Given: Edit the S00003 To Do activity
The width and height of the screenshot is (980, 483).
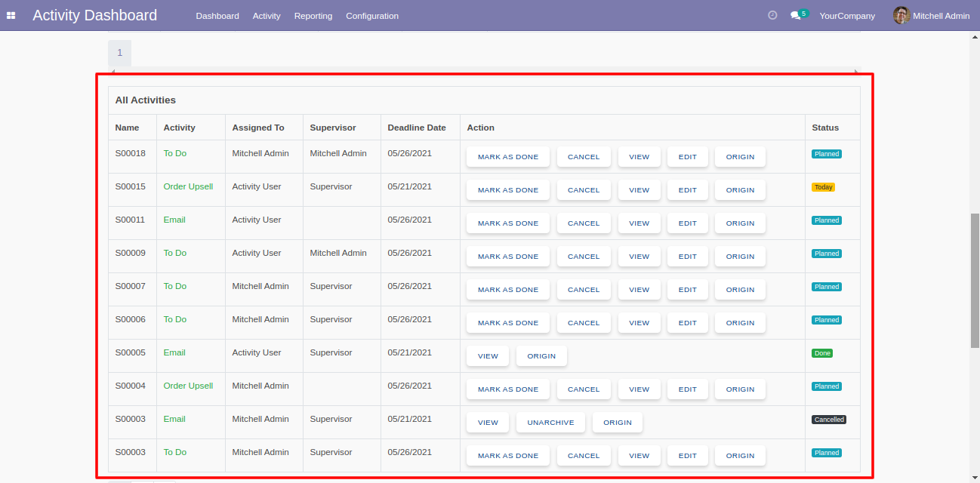Looking at the screenshot, I should (x=688, y=456).
